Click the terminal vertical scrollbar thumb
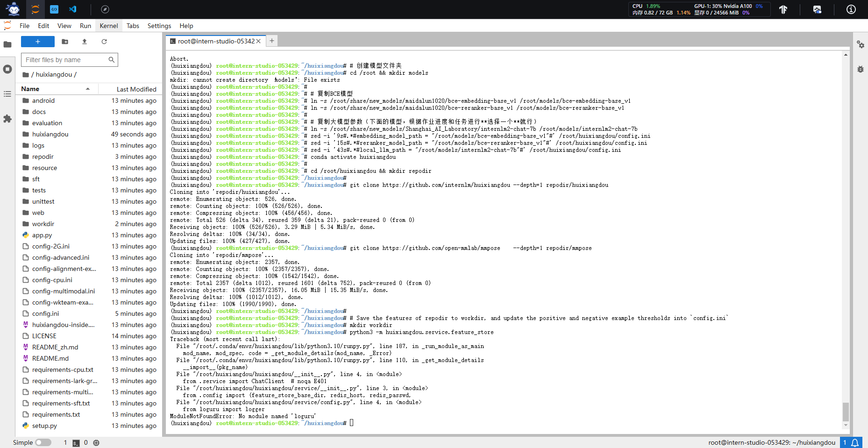Viewport: 868px width, 448px height. [846, 412]
